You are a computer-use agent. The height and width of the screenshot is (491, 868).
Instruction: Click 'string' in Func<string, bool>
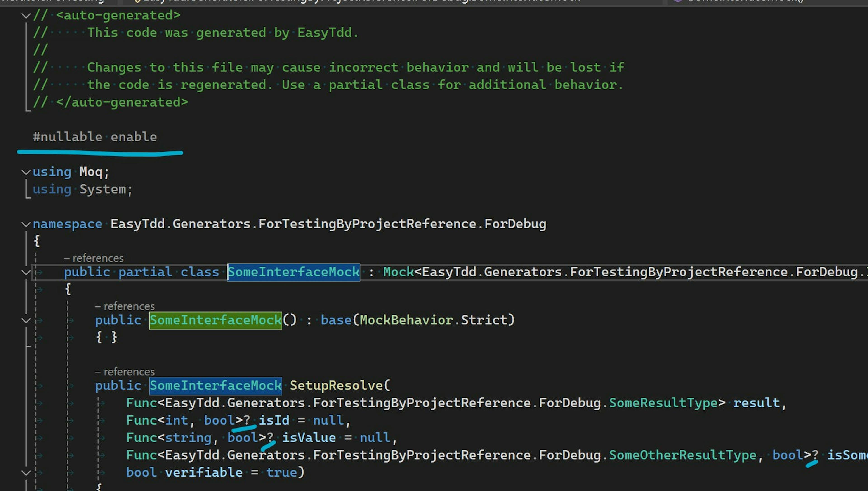click(x=188, y=438)
